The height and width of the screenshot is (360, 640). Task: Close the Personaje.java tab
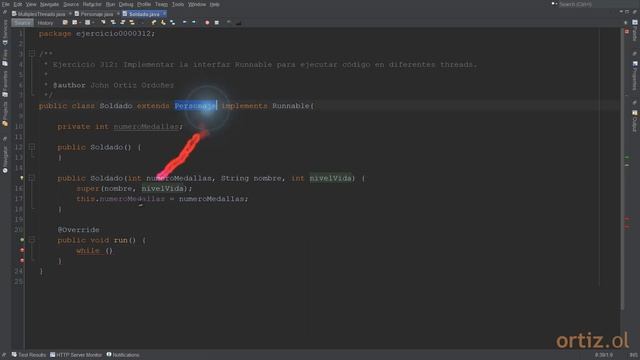(118, 14)
